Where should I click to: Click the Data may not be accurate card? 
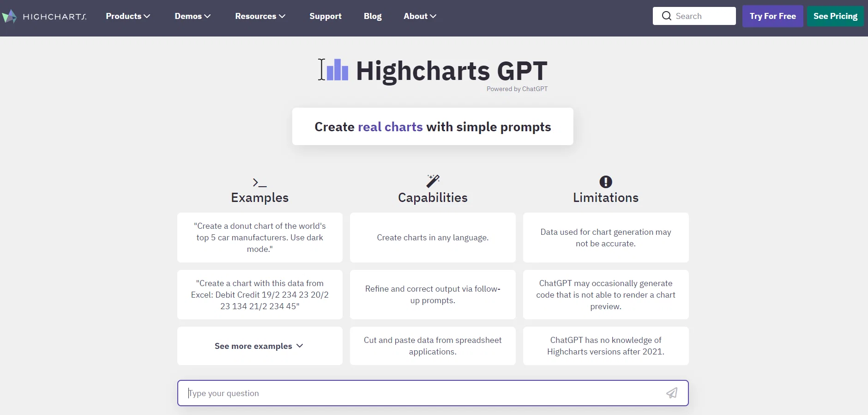pyautogui.click(x=606, y=238)
